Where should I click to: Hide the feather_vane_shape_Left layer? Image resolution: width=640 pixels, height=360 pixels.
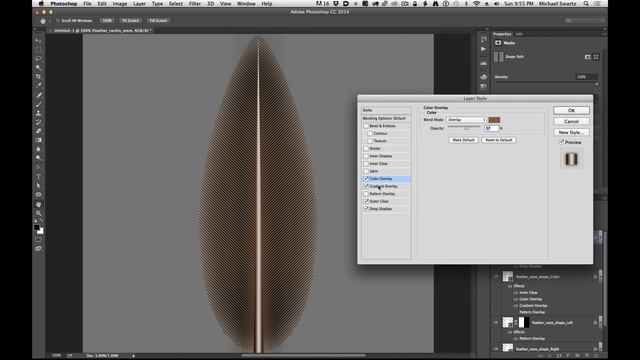[x=496, y=322]
